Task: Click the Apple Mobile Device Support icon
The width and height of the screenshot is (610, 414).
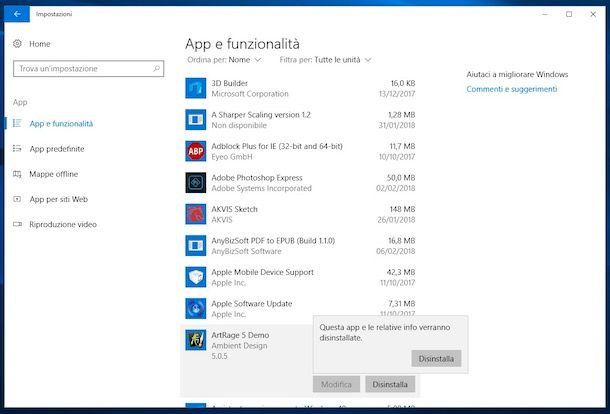Action: (x=196, y=277)
